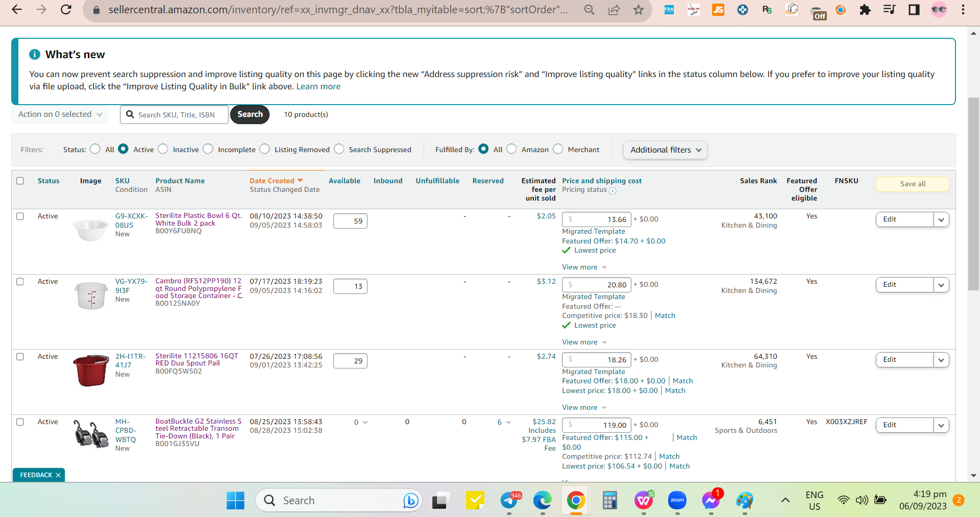Open the Action on 0 selected dropdown

[60, 114]
